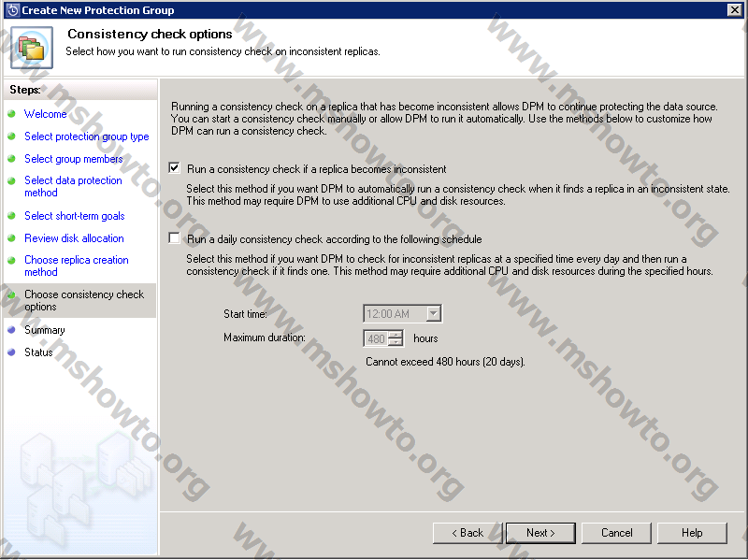The height and width of the screenshot is (560, 748).
Task: Click the Maximum duration hours field
Action: click(x=376, y=339)
